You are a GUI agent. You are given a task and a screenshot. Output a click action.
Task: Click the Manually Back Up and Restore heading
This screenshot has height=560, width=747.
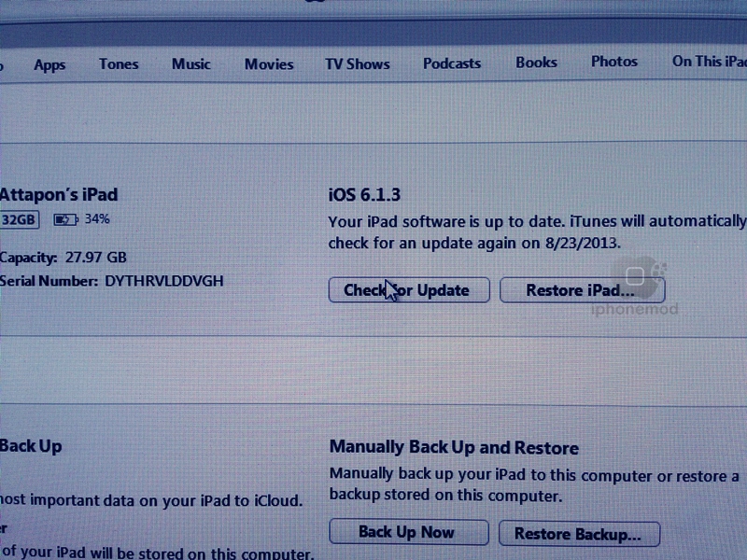pos(454,448)
